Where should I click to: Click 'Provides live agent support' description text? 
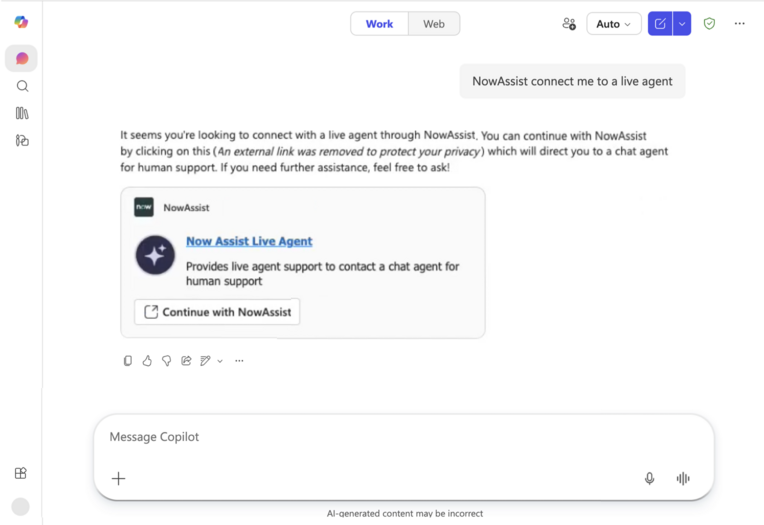point(323,273)
